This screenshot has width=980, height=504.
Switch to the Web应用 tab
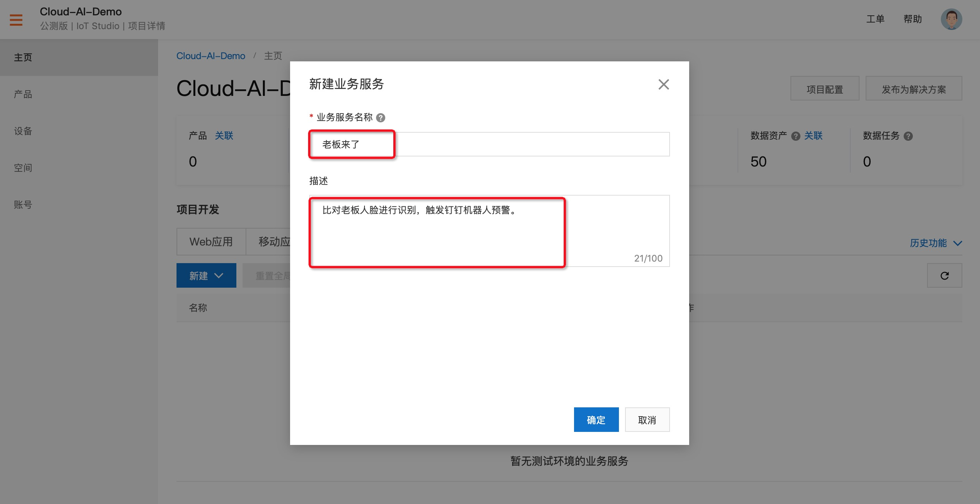[211, 242]
